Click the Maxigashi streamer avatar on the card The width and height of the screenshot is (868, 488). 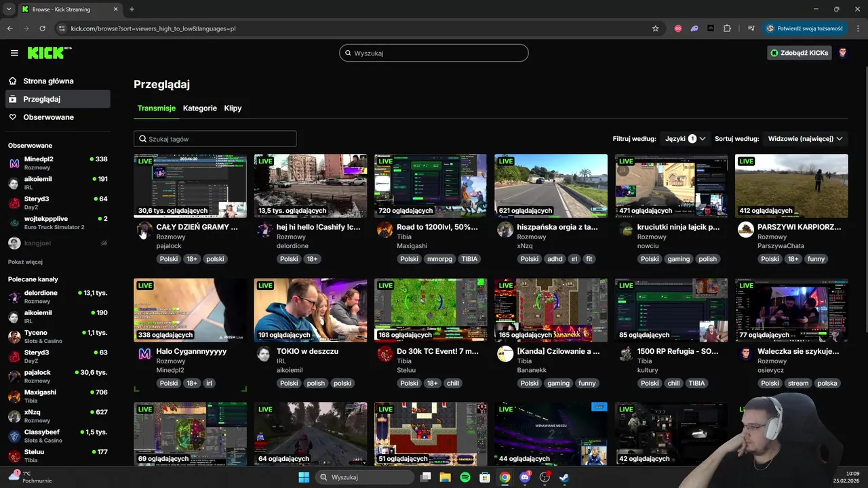point(384,230)
